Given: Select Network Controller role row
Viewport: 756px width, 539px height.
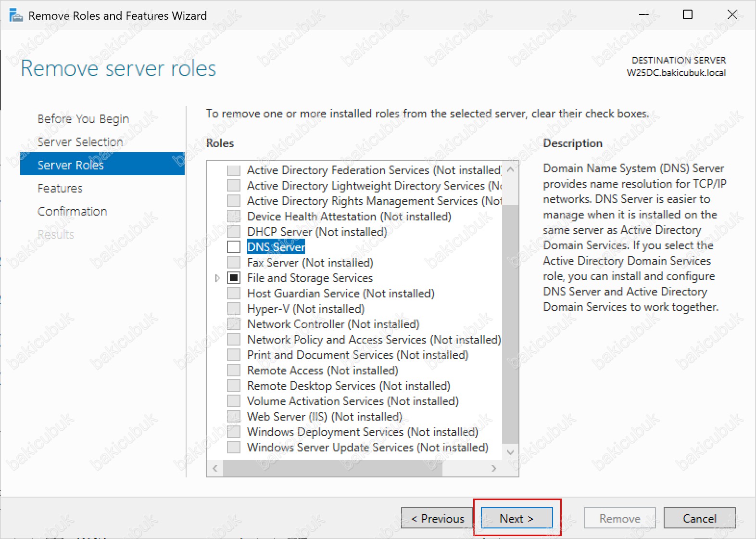Looking at the screenshot, I should click(x=333, y=324).
